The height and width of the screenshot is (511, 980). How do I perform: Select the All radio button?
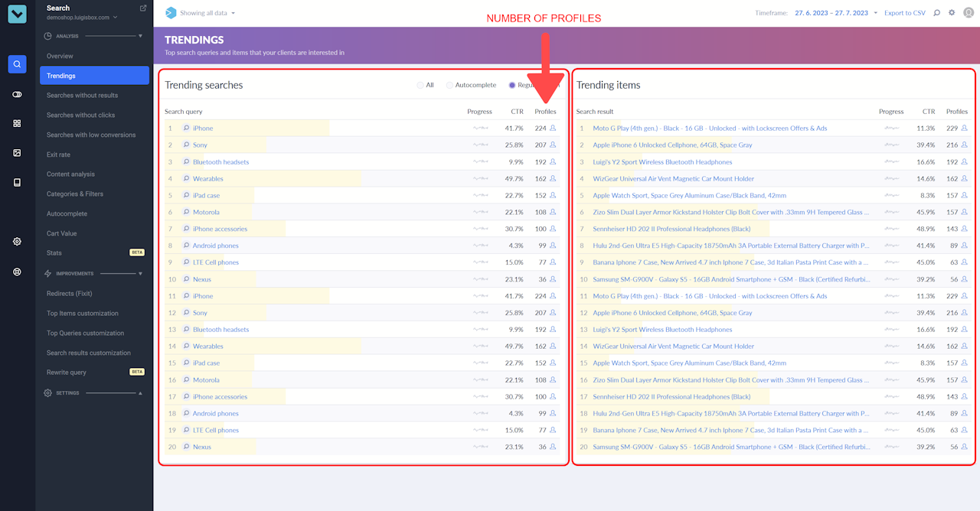pyautogui.click(x=420, y=86)
